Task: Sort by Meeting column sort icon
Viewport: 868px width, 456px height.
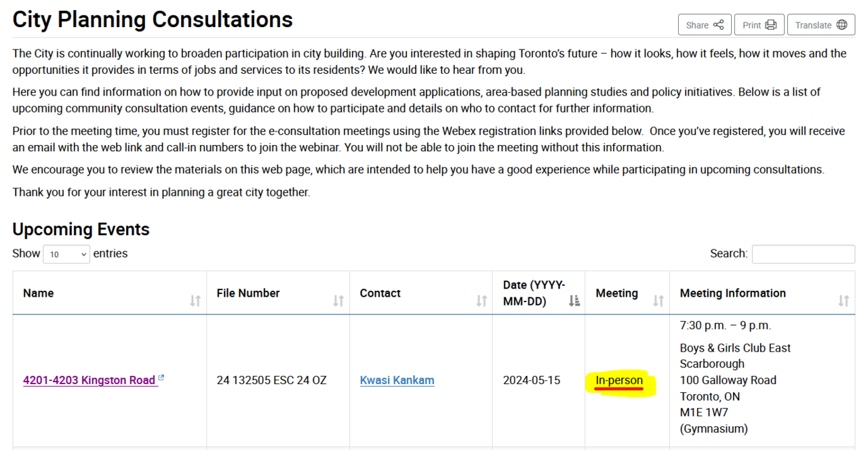Action: coord(658,301)
